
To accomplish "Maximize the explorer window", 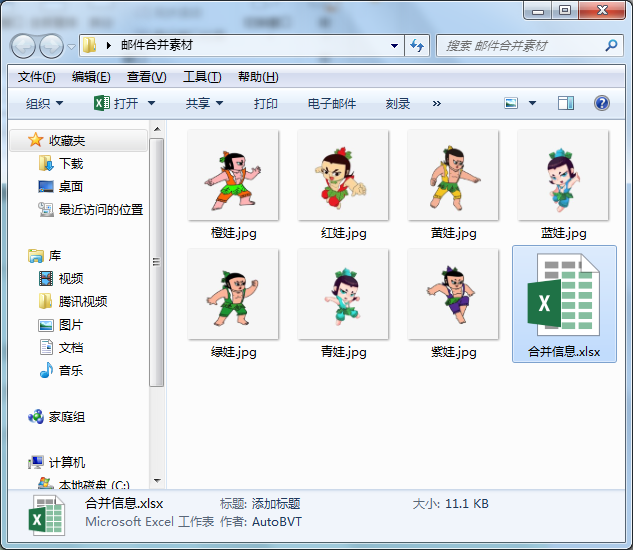I will 565,10.
